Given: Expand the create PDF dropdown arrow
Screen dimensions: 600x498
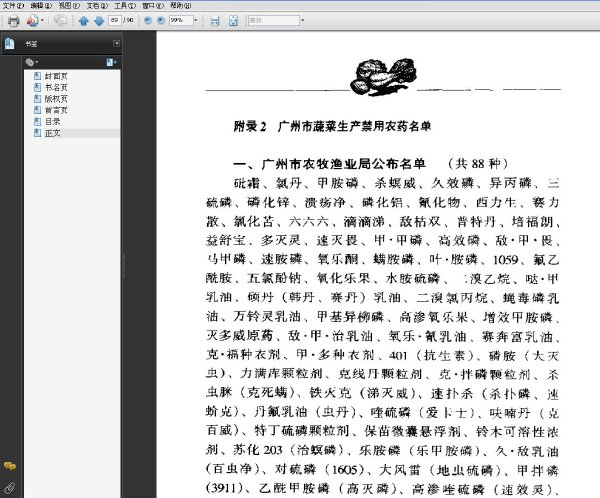Looking at the screenshot, I should [x=42, y=21].
